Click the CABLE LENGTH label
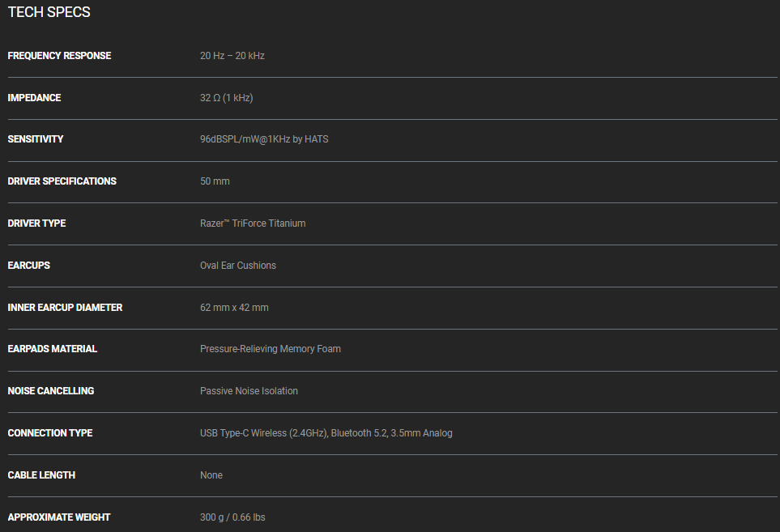 click(41, 475)
